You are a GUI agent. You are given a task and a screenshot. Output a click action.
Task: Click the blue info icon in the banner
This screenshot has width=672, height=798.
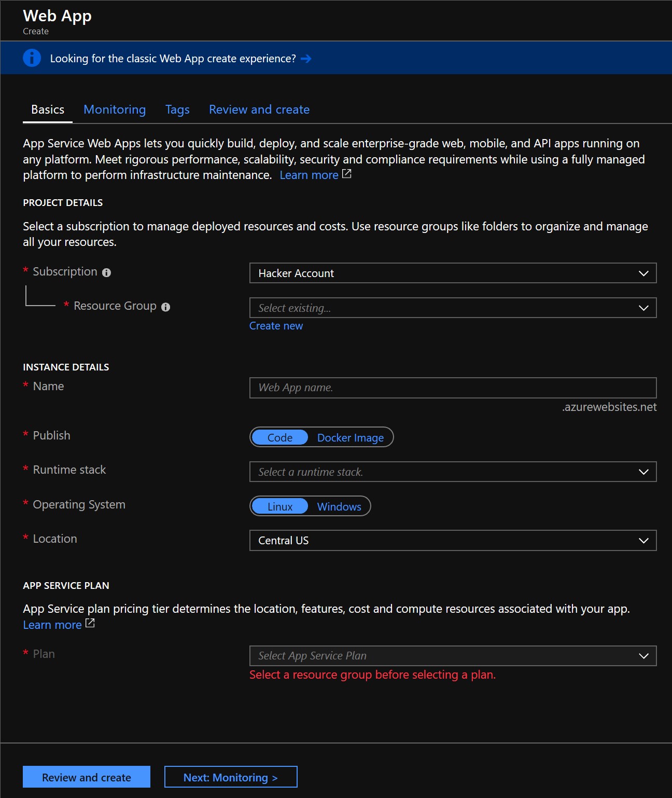point(32,58)
